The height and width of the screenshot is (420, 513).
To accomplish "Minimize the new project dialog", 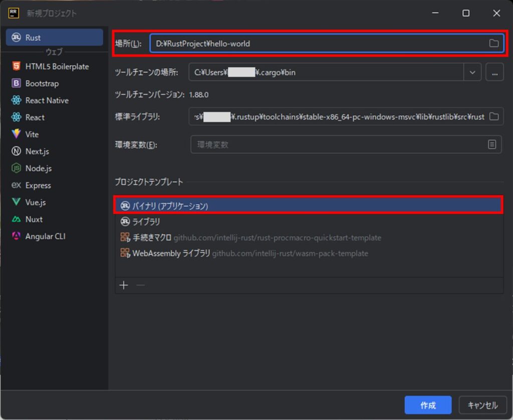I will point(435,13).
